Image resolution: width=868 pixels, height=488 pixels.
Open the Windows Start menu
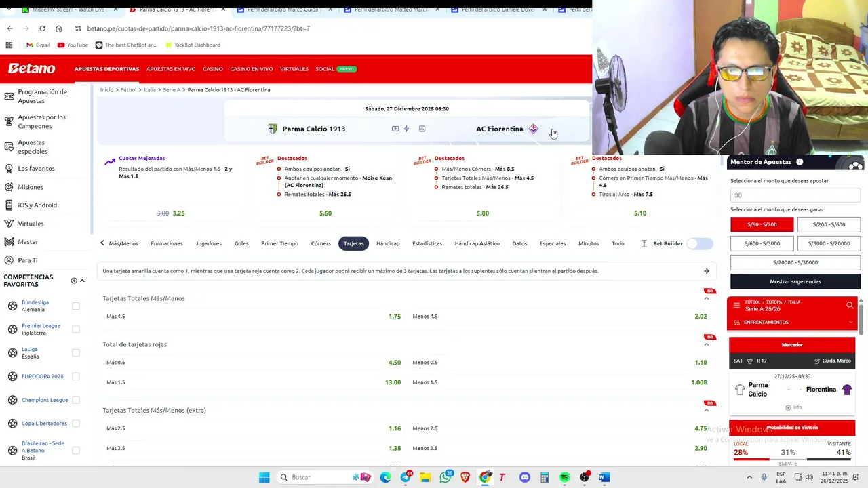(264, 477)
